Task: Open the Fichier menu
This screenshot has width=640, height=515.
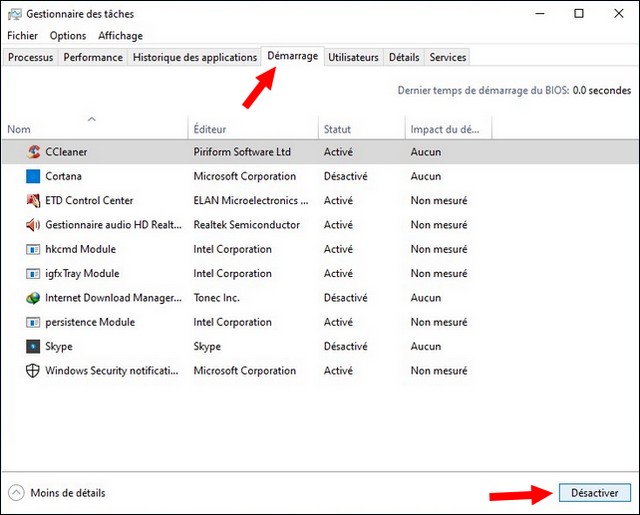Action: click(x=22, y=36)
